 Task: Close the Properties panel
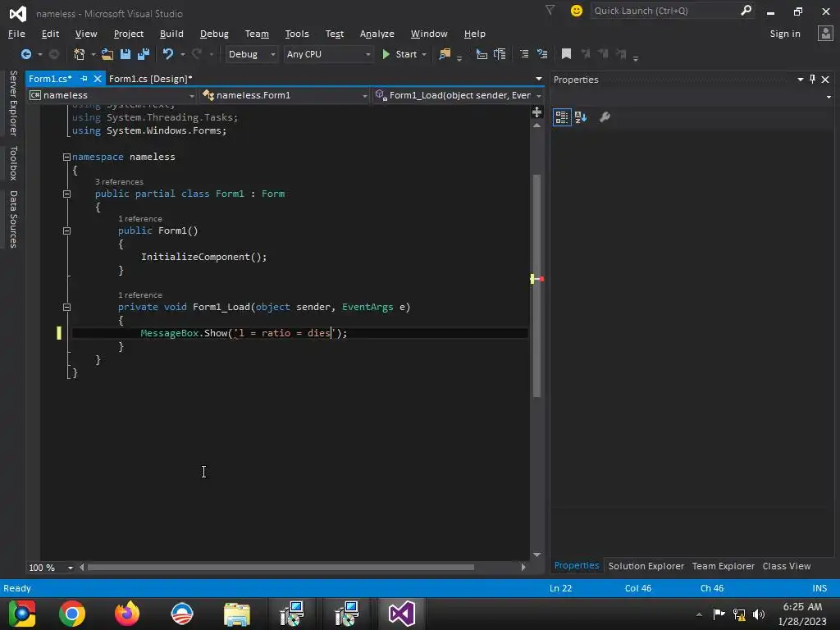(825, 80)
